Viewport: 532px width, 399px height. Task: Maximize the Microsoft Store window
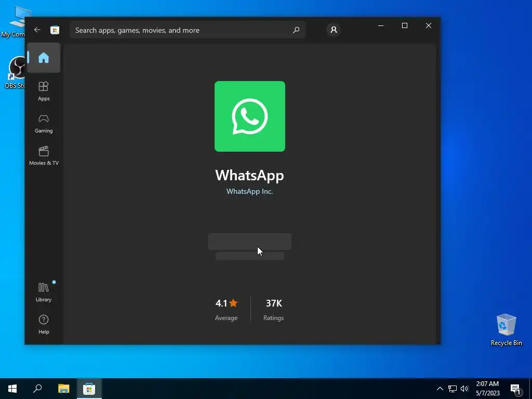coord(404,26)
